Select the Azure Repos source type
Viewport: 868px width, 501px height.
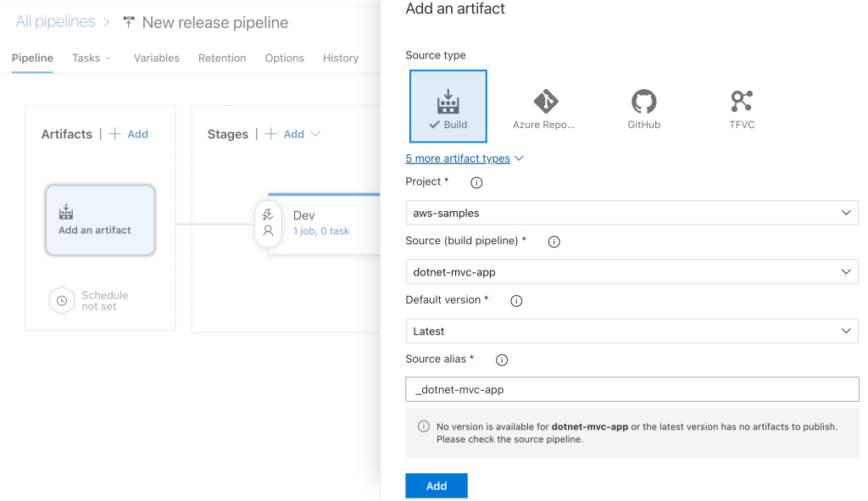pyautogui.click(x=546, y=105)
